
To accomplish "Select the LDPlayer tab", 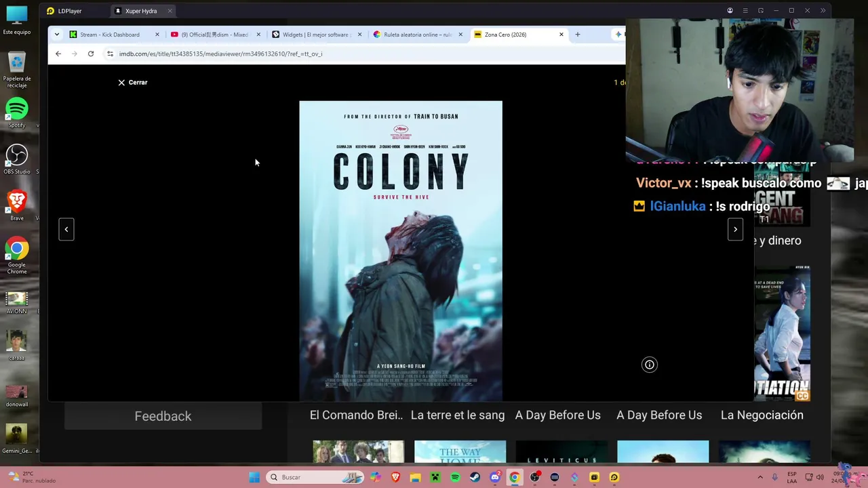I will pos(64,11).
